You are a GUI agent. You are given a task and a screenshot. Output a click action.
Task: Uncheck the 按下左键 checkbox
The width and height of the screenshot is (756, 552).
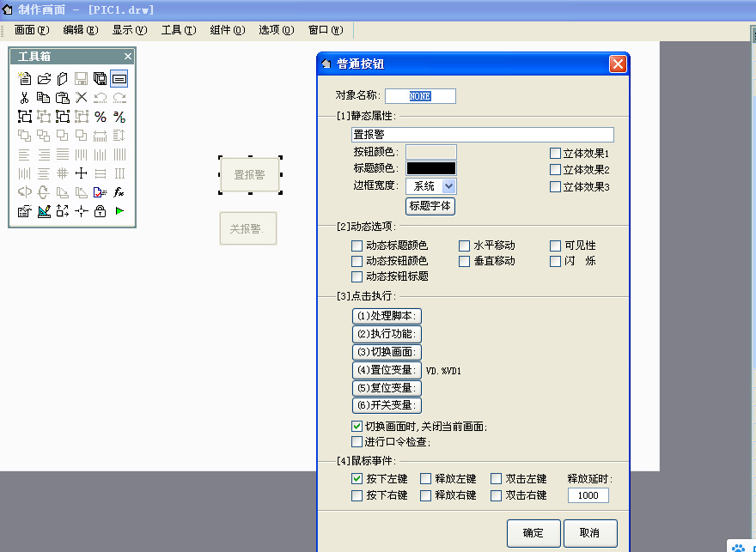tap(357, 479)
